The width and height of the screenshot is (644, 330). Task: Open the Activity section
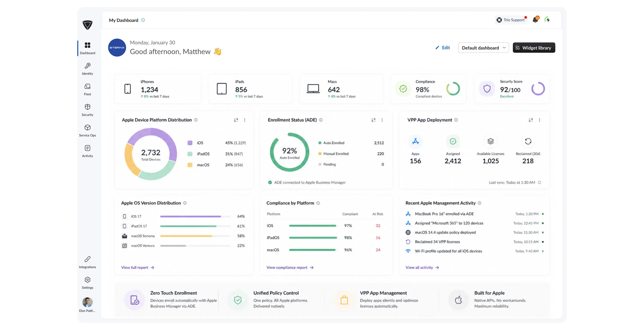pyautogui.click(x=88, y=151)
